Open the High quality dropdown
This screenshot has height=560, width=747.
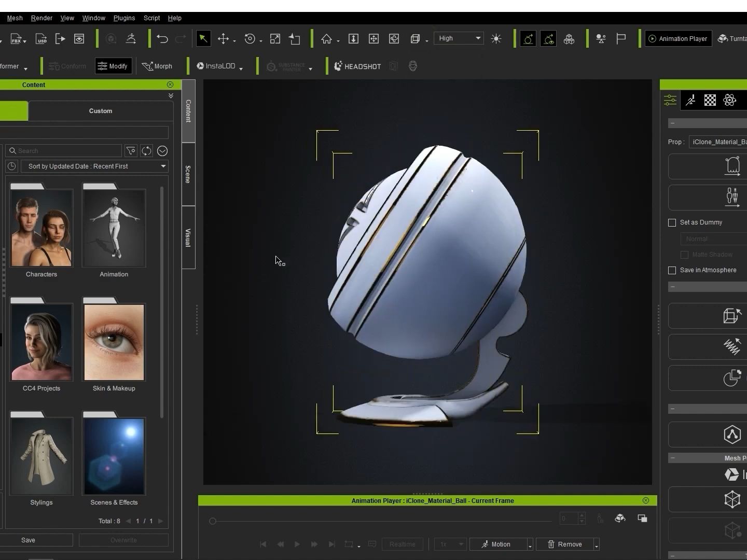(x=459, y=38)
